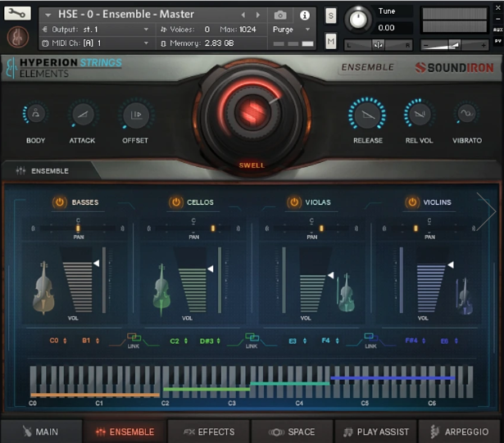Adjust the Basses high key B1 stepper
The height and width of the screenshot is (443, 504).
click(x=98, y=341)
